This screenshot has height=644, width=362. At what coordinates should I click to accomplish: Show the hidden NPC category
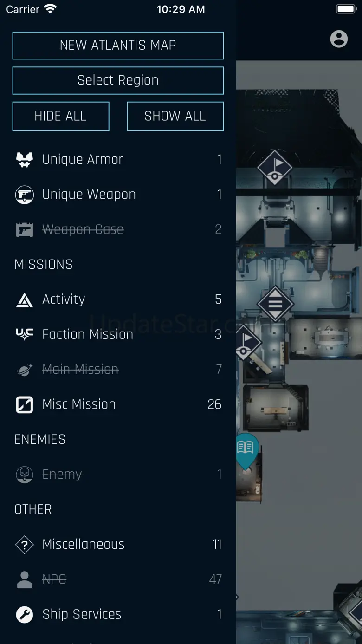[118, 579]
